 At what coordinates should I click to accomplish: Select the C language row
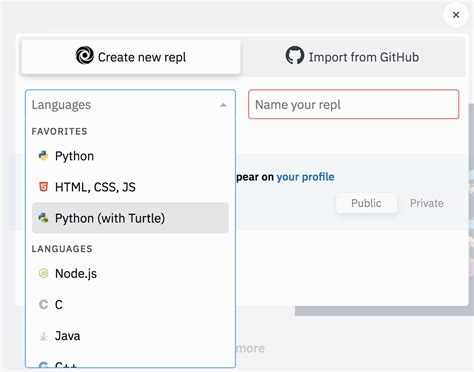coord(130,304)
